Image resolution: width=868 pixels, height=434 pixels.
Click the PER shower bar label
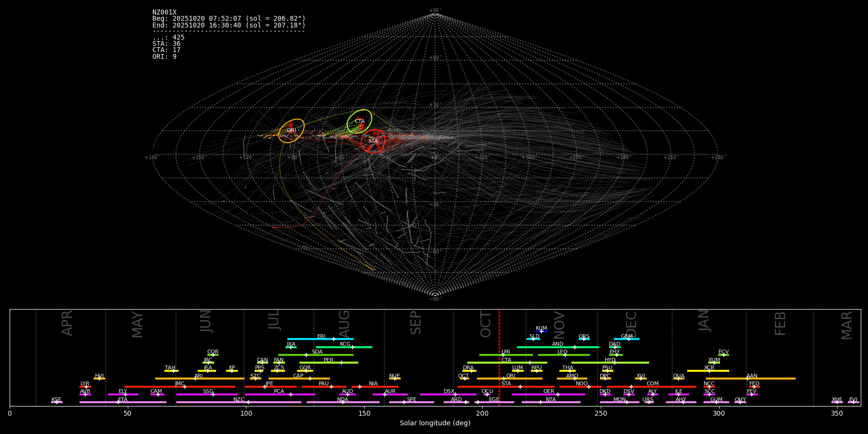point(328,360)
